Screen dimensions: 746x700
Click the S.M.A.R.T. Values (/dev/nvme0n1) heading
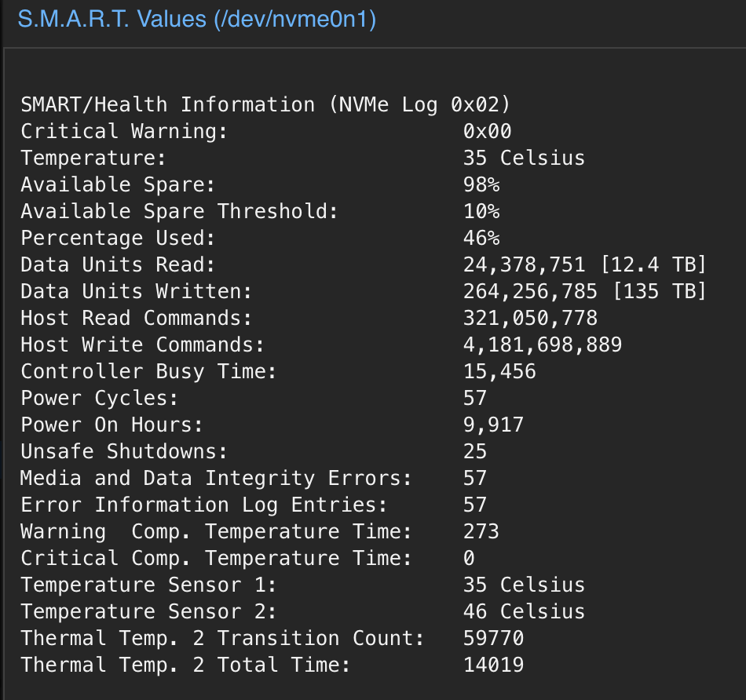point(197,20)
